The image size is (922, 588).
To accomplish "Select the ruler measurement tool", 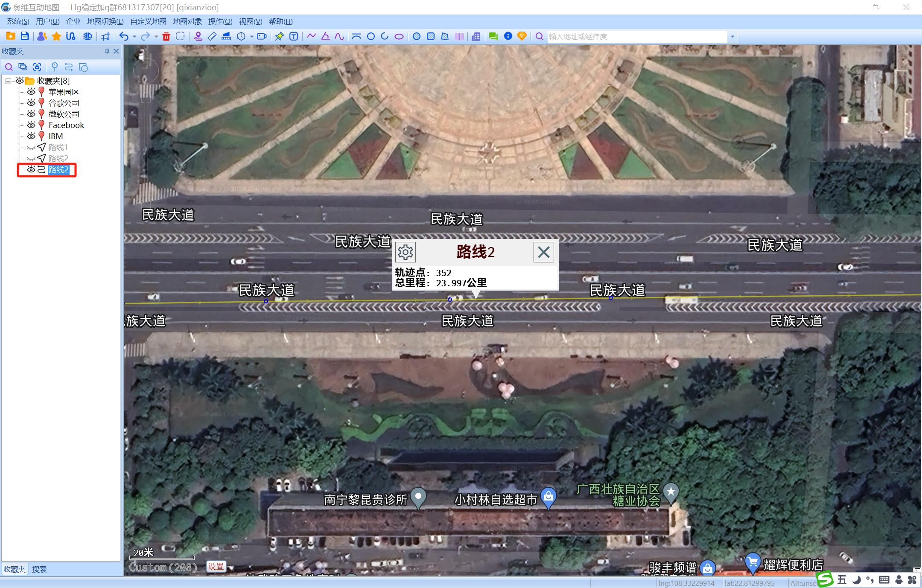I will [x=212, y=36].
